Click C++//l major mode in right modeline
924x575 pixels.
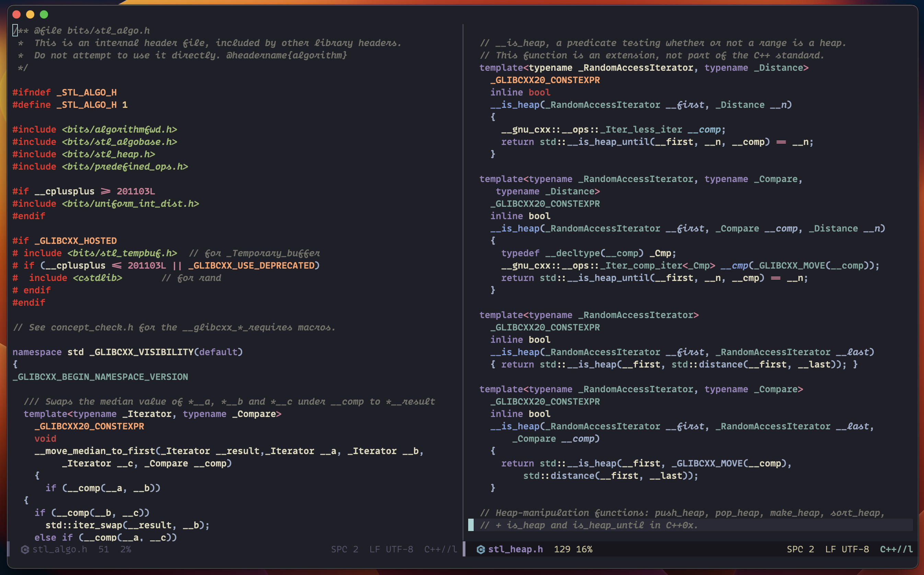[896, 549]
